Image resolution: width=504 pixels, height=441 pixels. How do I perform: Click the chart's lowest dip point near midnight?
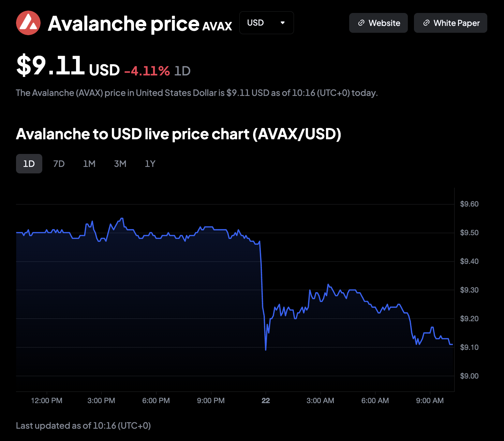click(266, 350)
